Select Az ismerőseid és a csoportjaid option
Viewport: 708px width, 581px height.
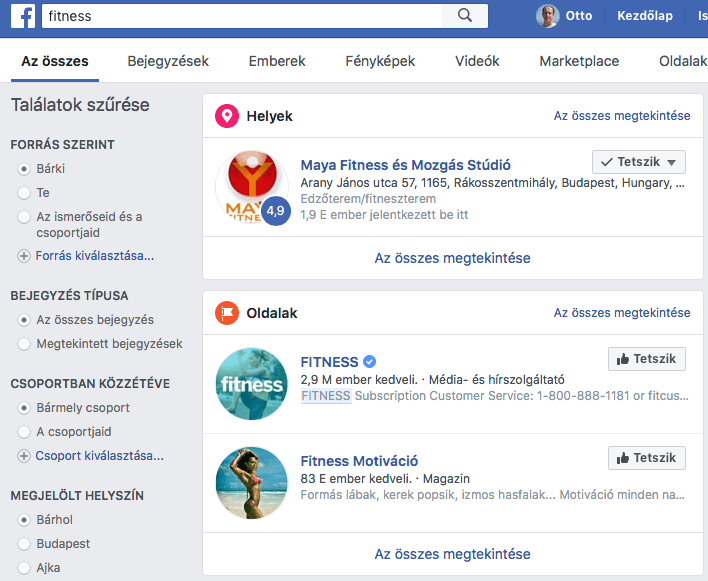[23, 217]
